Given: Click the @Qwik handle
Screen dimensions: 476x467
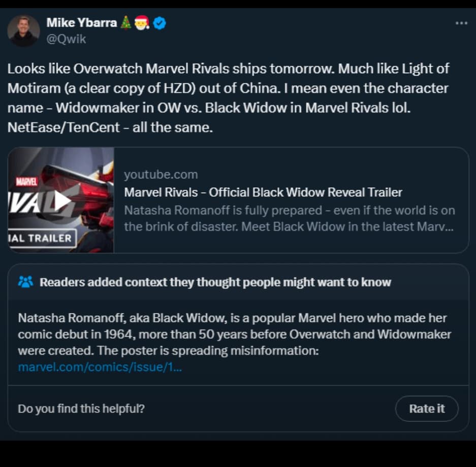Looking at the screenshot, I should tap(66, 39).
